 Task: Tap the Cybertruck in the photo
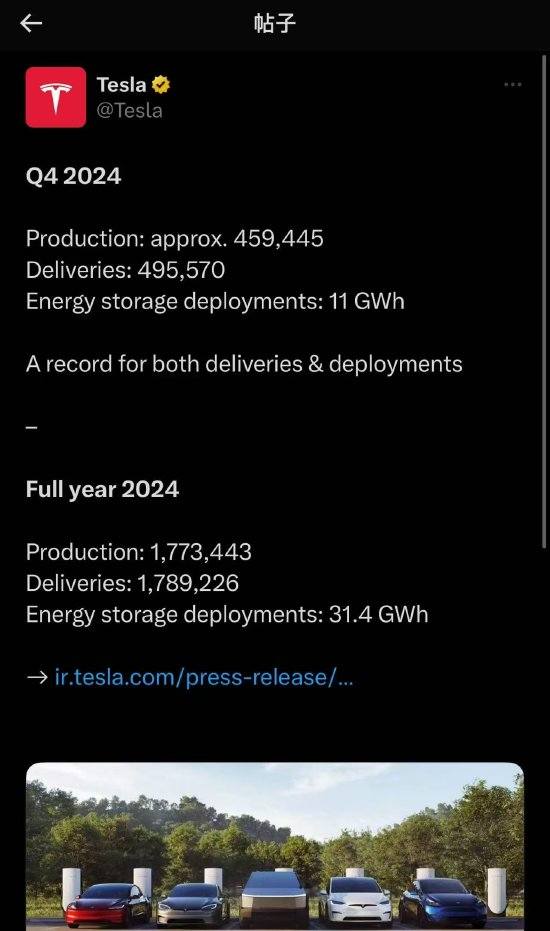(x=274, y=898)
